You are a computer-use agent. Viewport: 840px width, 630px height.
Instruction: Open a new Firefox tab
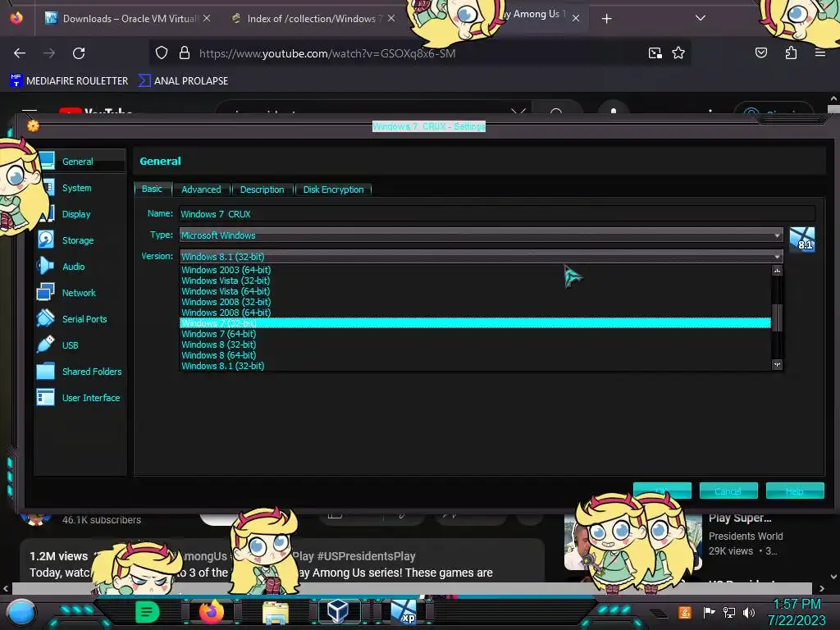606,19
